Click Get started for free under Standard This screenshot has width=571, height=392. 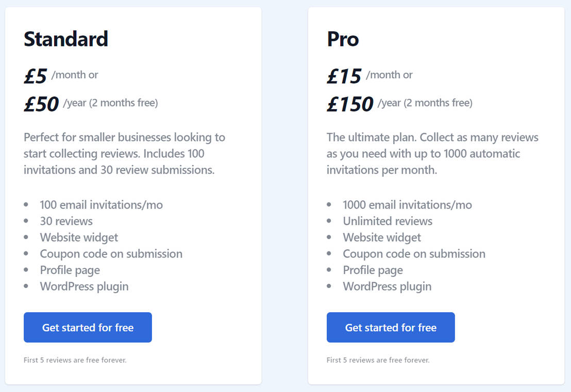pyautogui.click(x=88, y=328)
